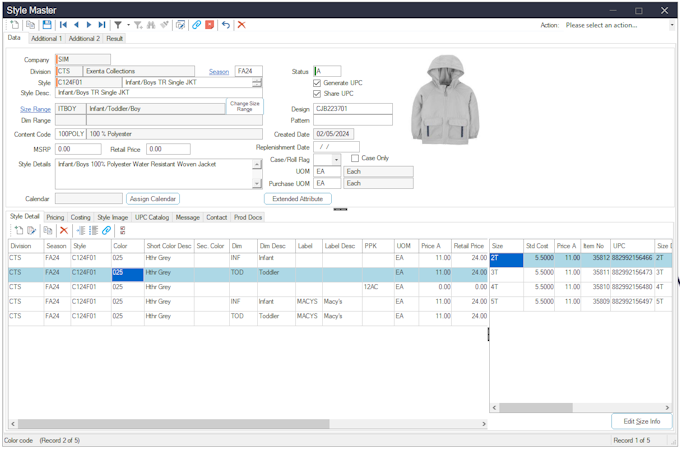Go to the next record

89,25
